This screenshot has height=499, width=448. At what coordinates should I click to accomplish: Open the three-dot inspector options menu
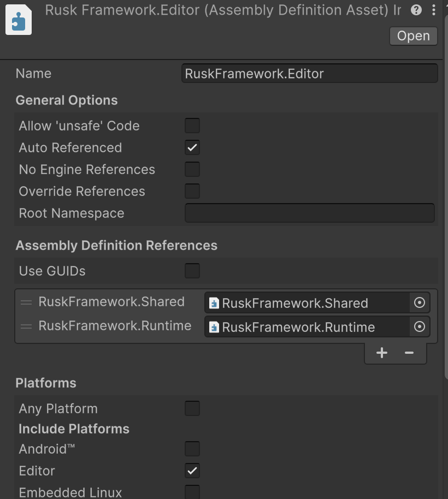pyautogui.click(x=434, y=10)
